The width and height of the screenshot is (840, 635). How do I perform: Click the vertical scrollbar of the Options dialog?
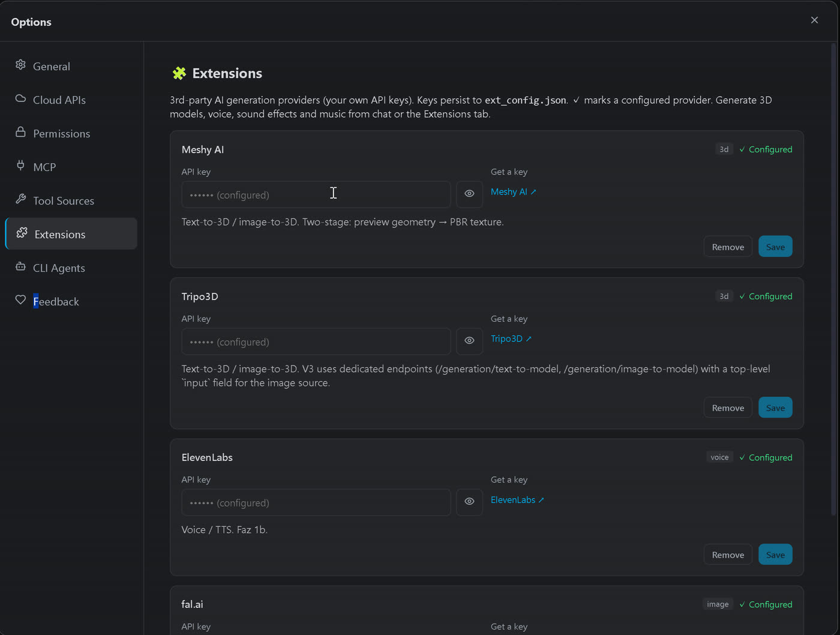[833, 279]
